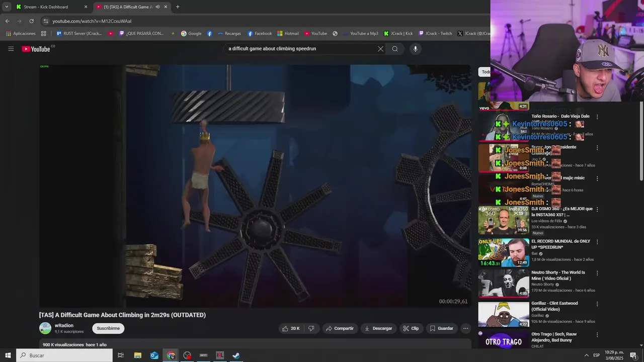Viewport: 644px width, 362px height.
Task: Run the search with magnifier button
Action: [x=395, y=49]
